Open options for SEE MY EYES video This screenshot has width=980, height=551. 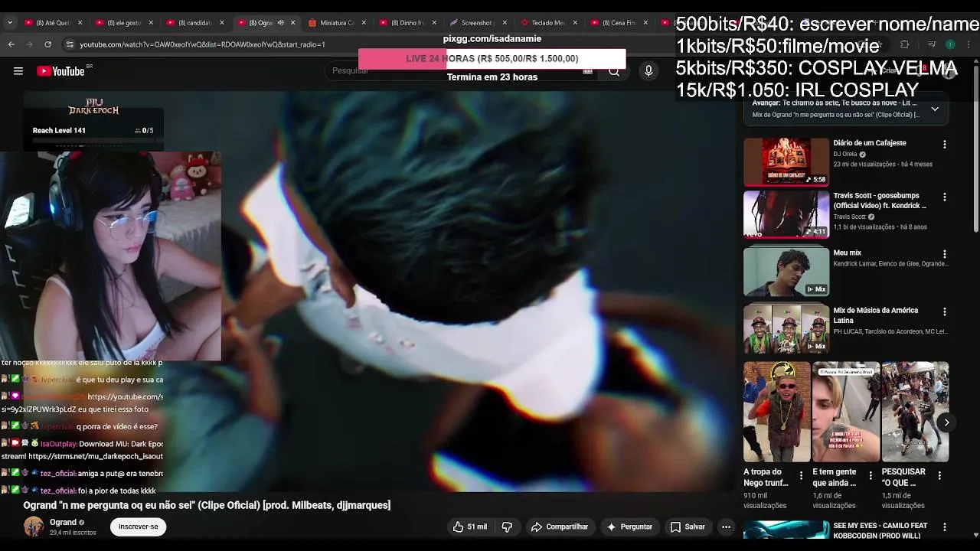pos(944,527)
